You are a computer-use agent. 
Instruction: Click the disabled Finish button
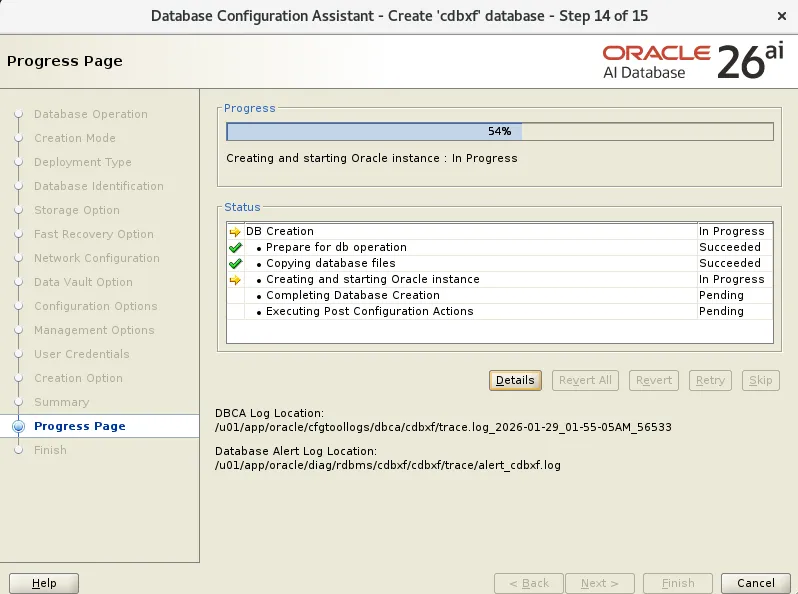click(677, 583)
